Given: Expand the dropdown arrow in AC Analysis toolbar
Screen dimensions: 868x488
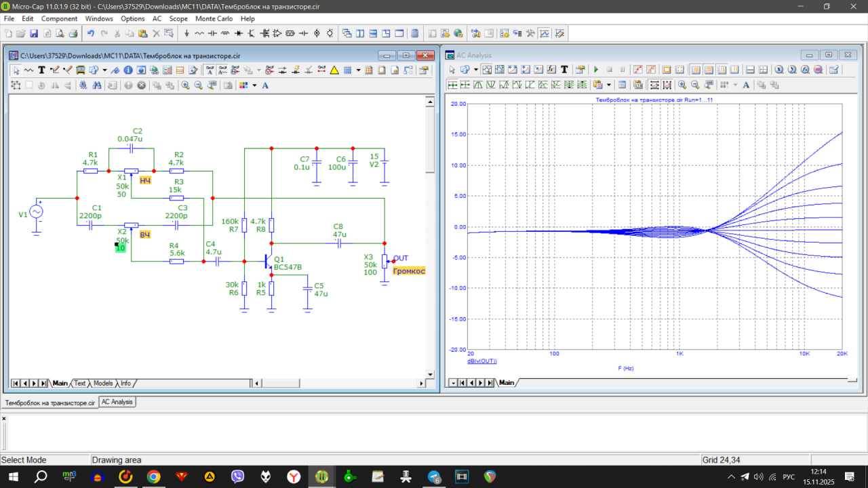Looking at the screenshot, I should click(475, 70).
